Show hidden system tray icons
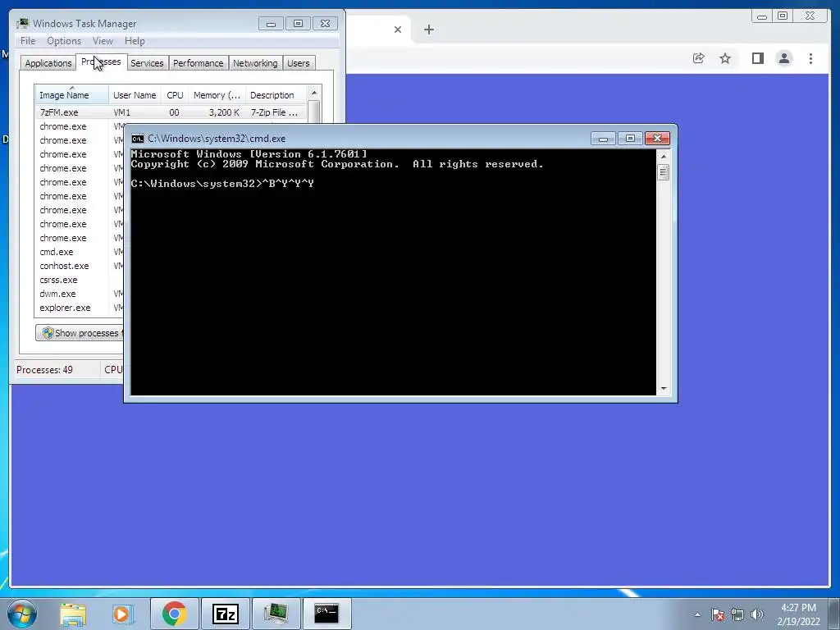Image resolution: width=840 pixels, height=630 pixels. pos(697,614)
